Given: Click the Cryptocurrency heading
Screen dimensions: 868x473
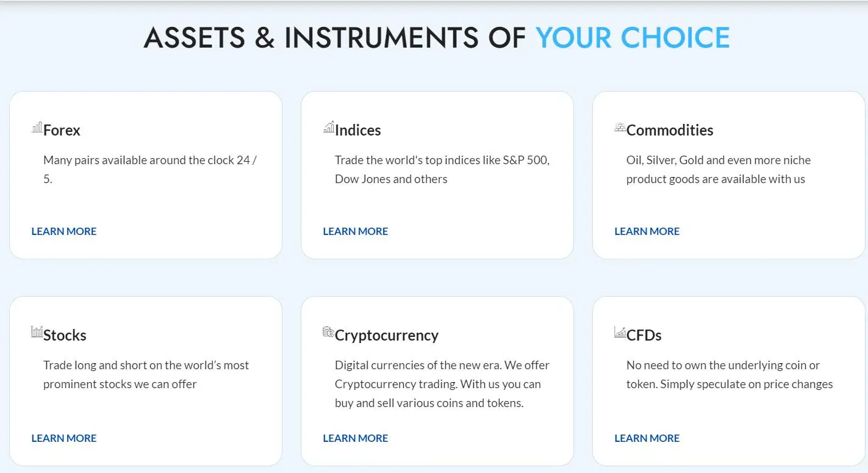Looking at the screenshot, I should click(x=387, y=336).
